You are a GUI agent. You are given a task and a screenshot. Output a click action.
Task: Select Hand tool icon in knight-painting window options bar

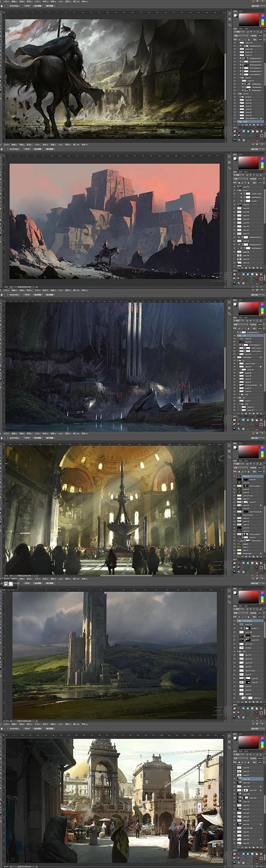[x=2, y=6]
